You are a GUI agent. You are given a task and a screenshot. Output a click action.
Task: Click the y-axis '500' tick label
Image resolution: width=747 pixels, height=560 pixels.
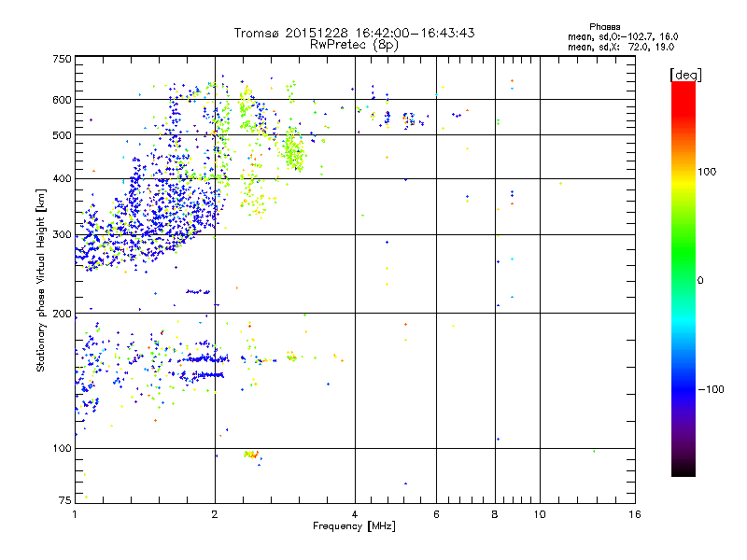(62, 135)
